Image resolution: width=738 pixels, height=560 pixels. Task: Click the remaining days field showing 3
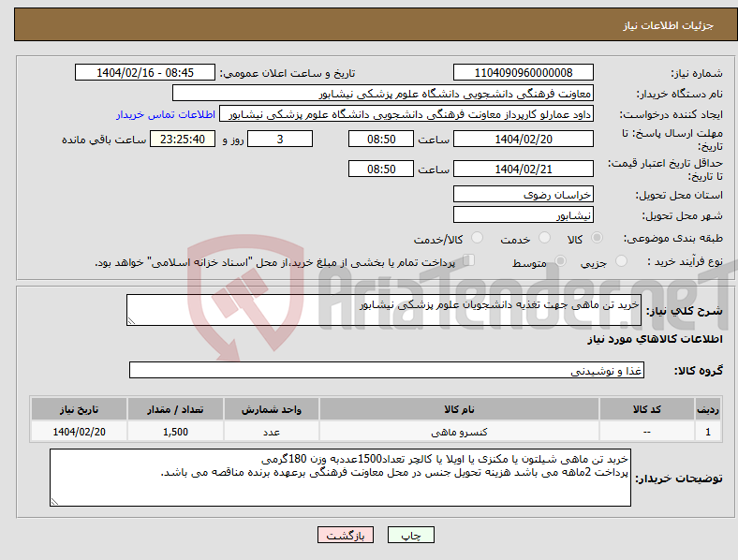pos(280,139)
